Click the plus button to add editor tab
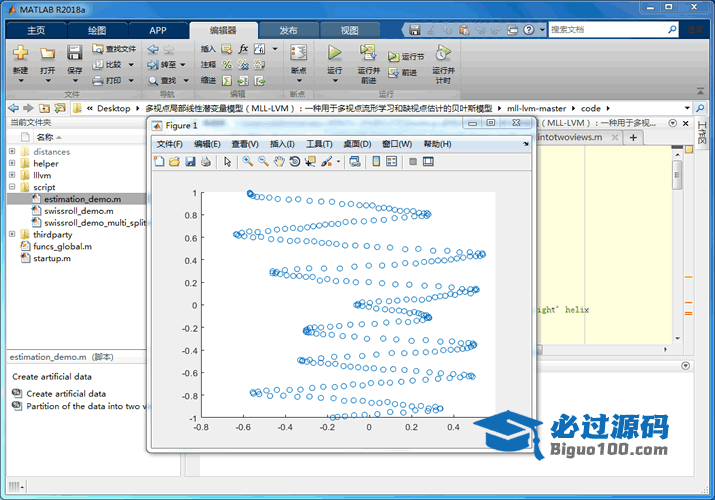Image resolution: width=715 pixels, height=500 pixels. pyautogui.click(x=633, y=137)
